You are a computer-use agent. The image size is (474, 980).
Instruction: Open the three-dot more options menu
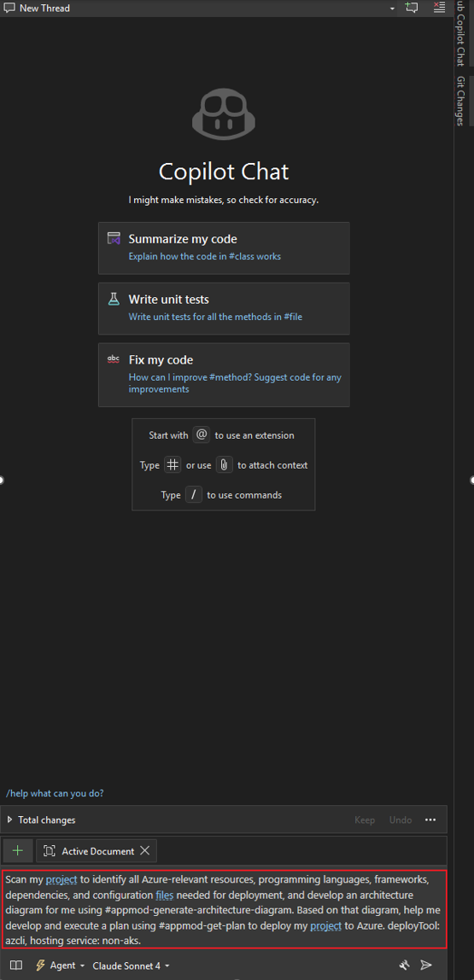[x=430, y=820]
